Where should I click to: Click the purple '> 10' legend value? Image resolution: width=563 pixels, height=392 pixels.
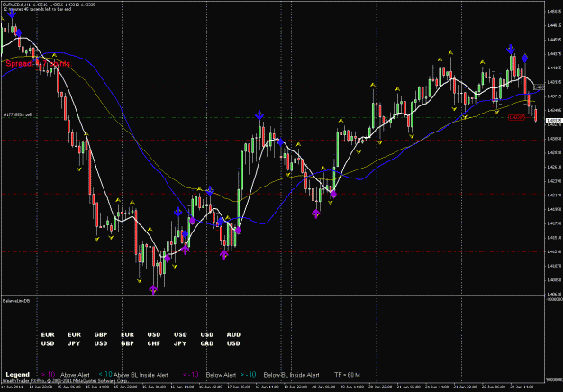48,374
